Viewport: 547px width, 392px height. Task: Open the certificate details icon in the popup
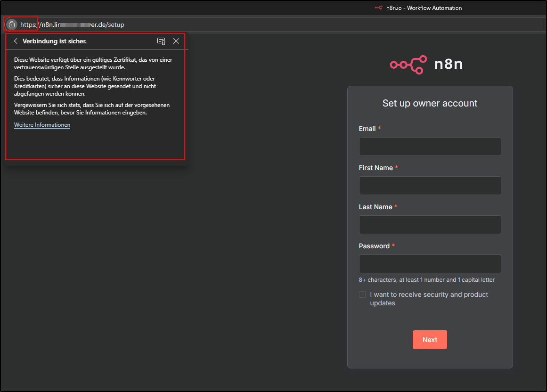pos(161,41)
